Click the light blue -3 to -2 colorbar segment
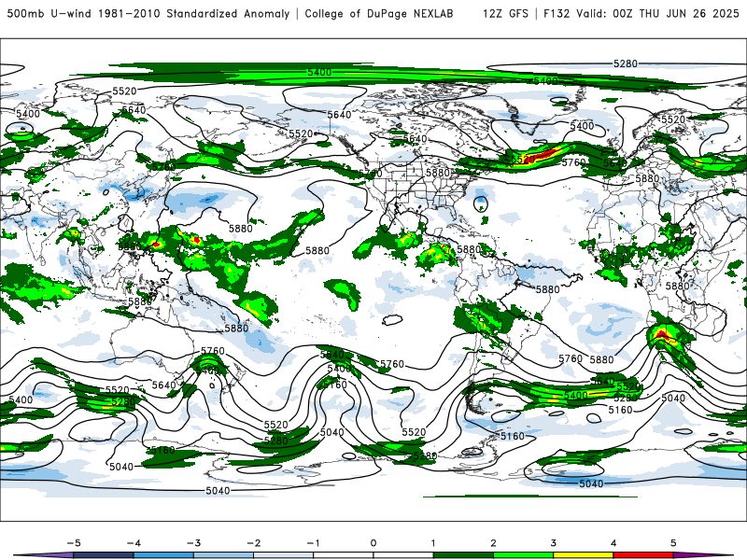Image resolution: width=747 pixels, height=560 pixels. click(x=223, y=555)
